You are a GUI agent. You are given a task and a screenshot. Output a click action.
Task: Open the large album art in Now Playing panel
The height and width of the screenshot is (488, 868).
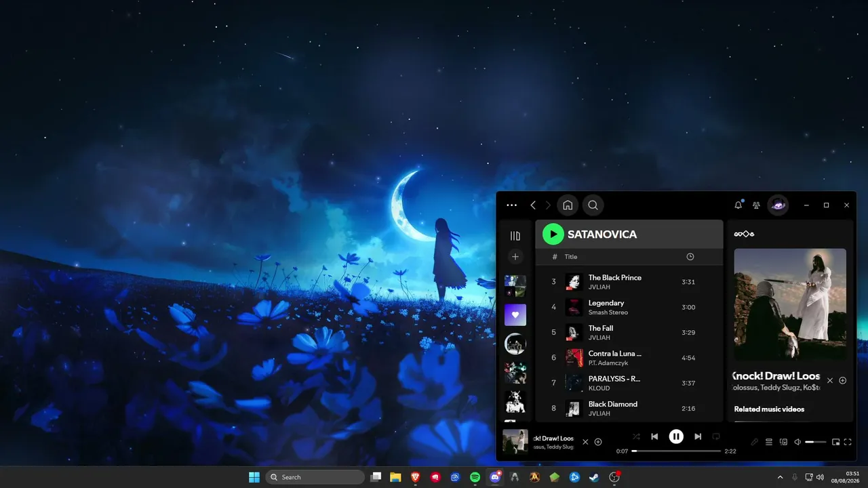click(790, 304)
